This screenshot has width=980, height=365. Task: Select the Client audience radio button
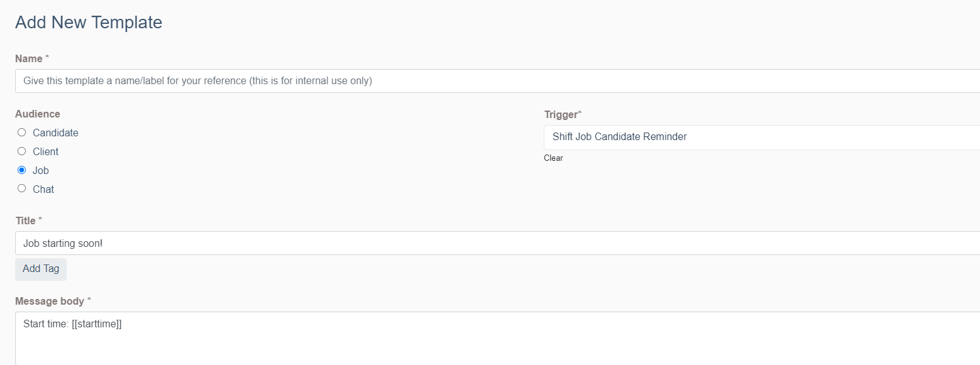[x=22, y=151]
